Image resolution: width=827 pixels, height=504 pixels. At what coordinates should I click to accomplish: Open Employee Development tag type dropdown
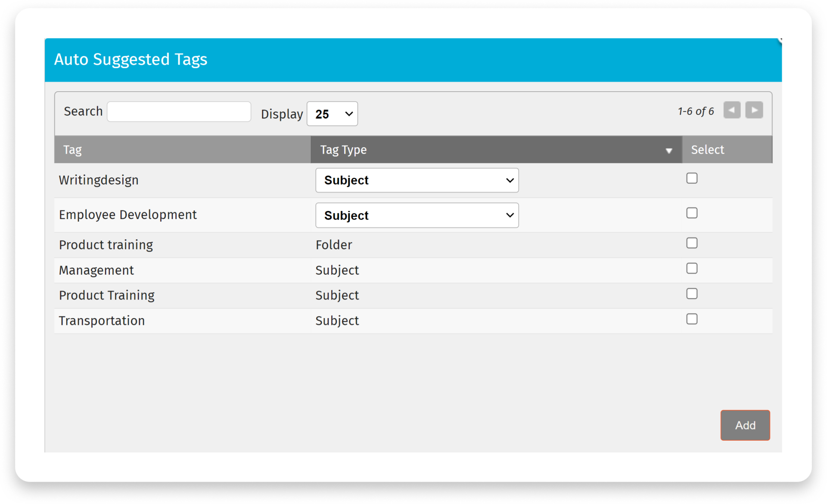point(417,215)
